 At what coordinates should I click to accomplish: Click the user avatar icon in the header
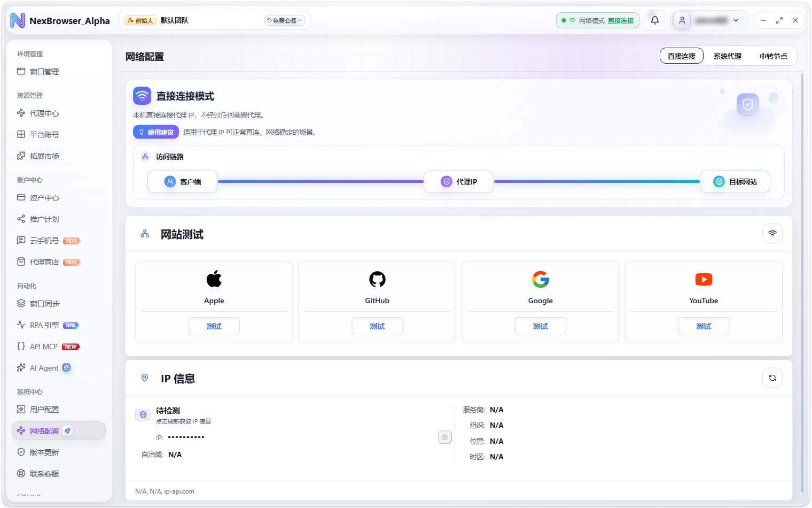click(x=682, y=20)
